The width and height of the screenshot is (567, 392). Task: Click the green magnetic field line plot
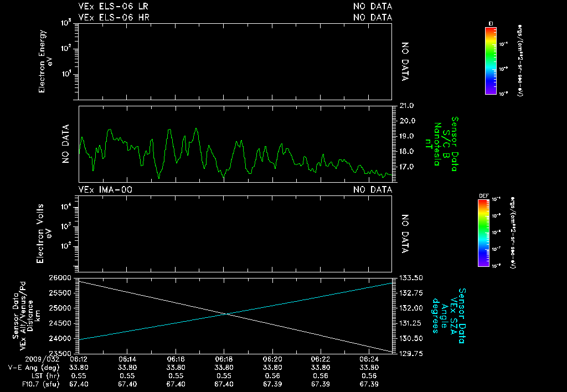[235, 144]
